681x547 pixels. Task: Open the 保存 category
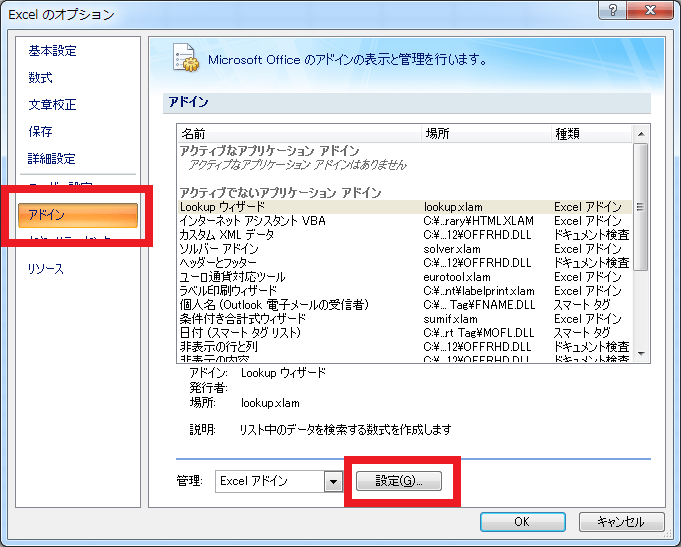pyautogui.click(x=40, y=132)
